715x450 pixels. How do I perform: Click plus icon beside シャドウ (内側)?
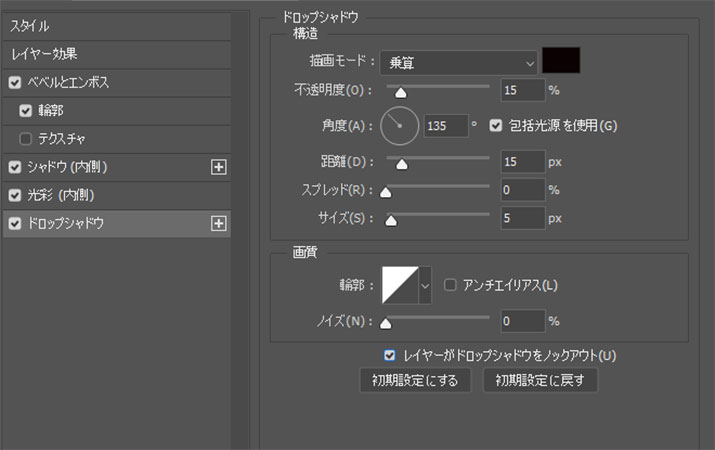click(219, 167)
